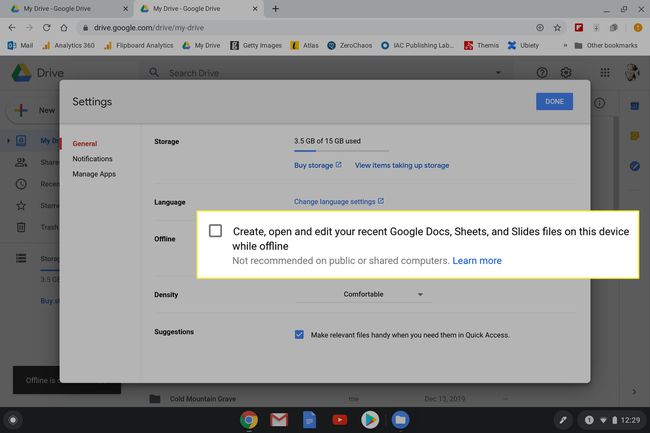
Task: Select the General settings tab
Action: (x=85, y=144)
